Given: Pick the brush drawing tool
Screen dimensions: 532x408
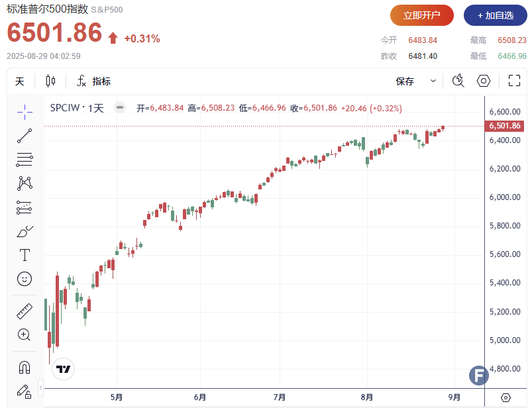Looking at the screenshot, I should (x=25, y=232).
